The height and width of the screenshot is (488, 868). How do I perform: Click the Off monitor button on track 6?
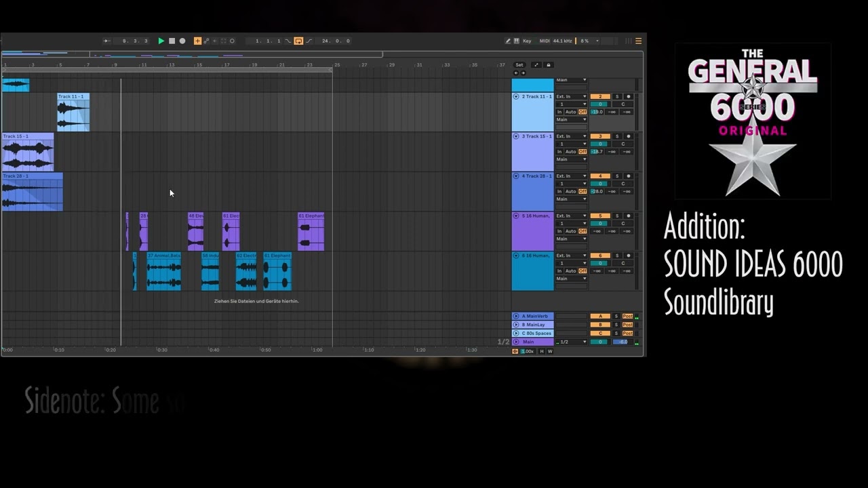[x=583, y=271]
